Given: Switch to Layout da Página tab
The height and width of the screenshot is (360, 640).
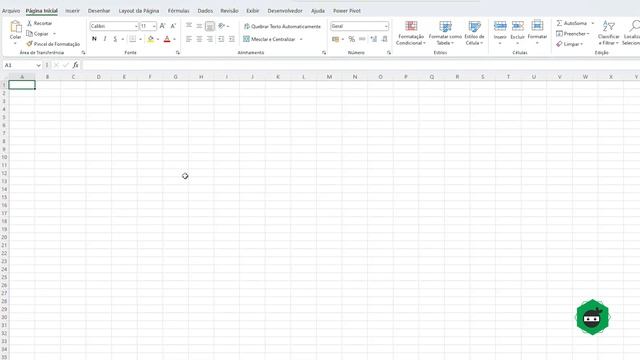Looking at the screenshot, I should pos(139,11).
